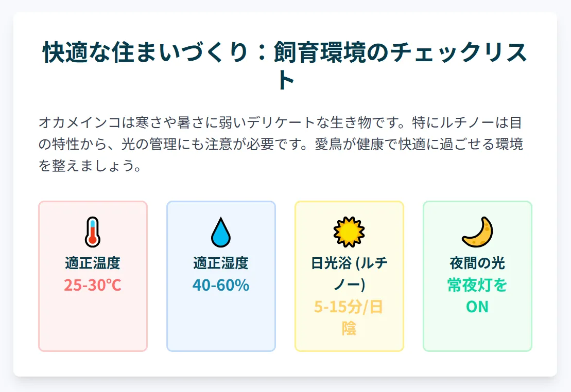The image size is (571, 392).
Task: Click the 常夜灯をON green text
Action: click(x=477, y=296)
